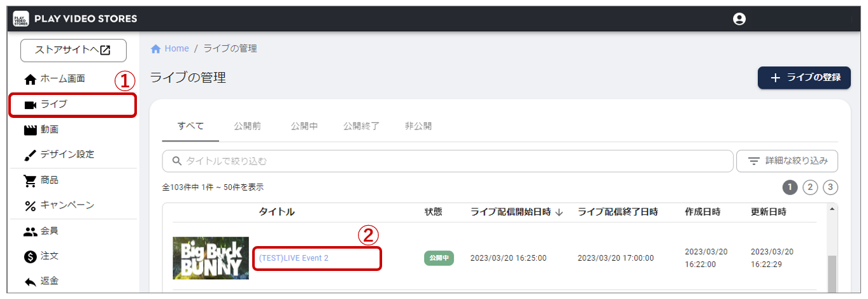Switch to the 公開中 tab
The height and width of the screenshot is (299, 868).
coord(304,126)
